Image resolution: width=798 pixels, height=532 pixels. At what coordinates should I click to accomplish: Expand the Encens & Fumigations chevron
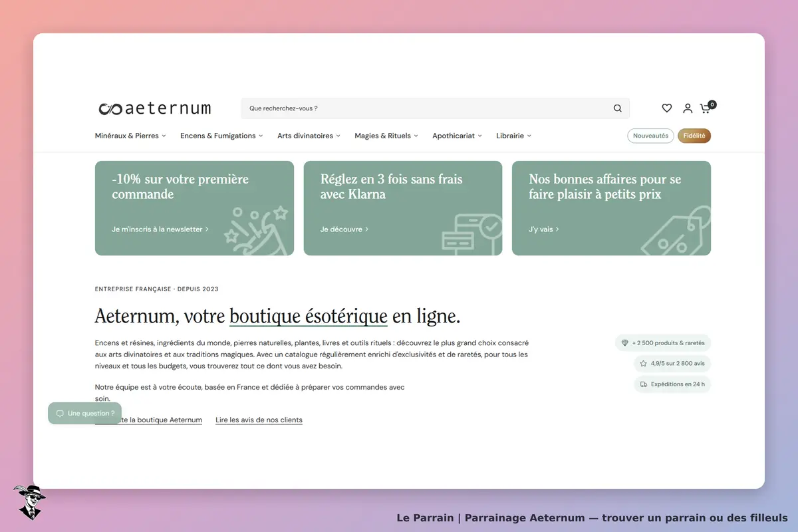pyautogui.click(x=261, y=136)
